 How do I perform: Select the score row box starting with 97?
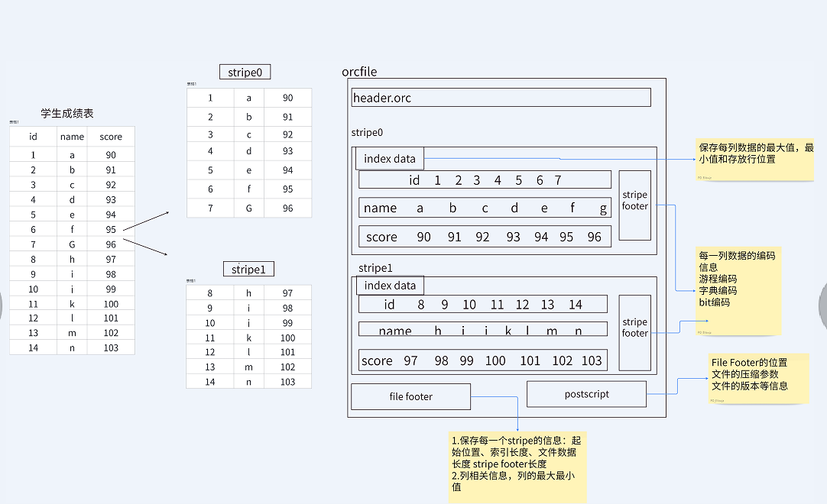tap(482, 360)
